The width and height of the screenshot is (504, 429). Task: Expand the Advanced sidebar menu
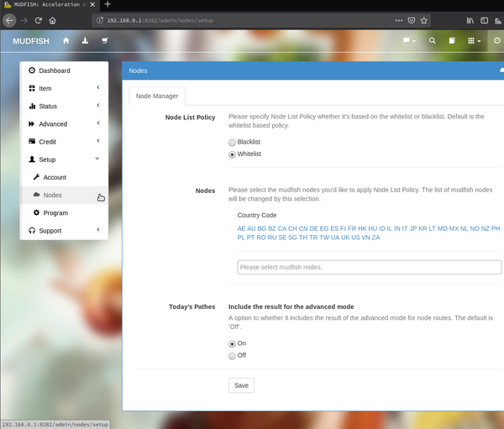click(x=64, y=124)
